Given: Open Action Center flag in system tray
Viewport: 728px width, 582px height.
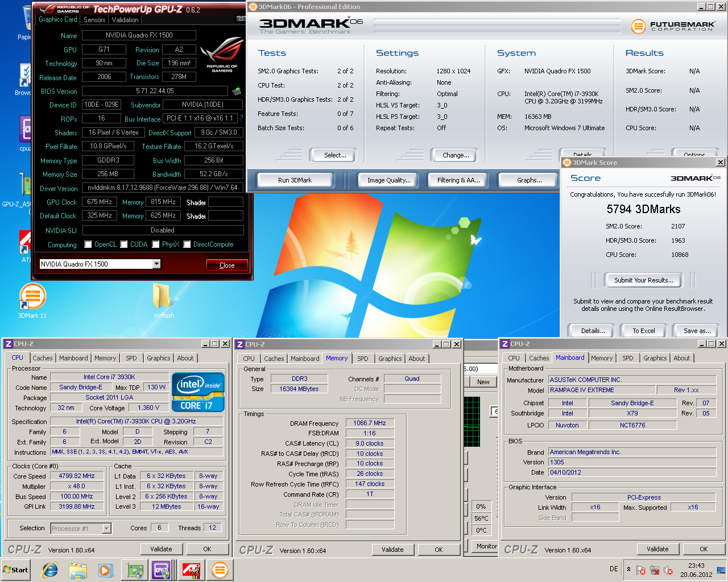Looking at the screenshot, I should [x=641, y=570].
